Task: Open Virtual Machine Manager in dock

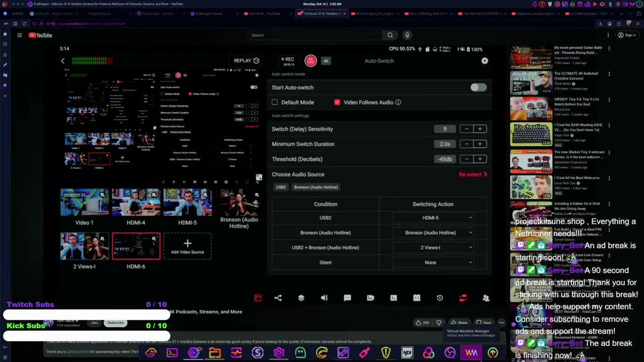Action: pos(471,353)
